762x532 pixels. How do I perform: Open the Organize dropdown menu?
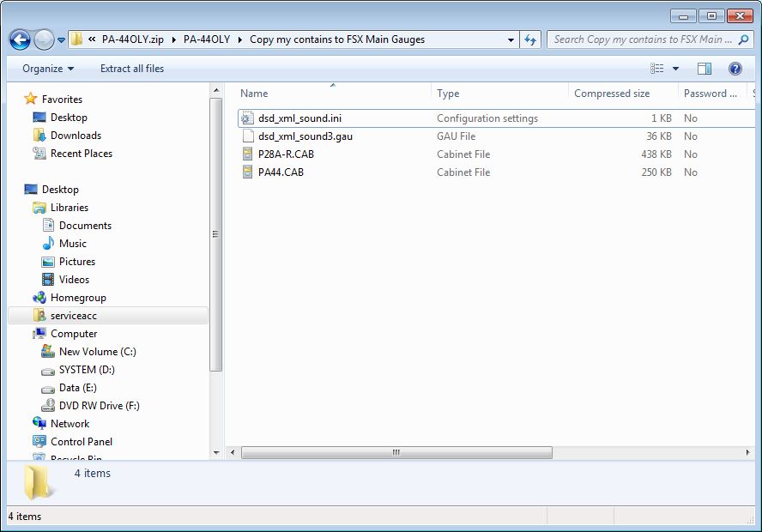pyautogui.click(x=48, y=69)
